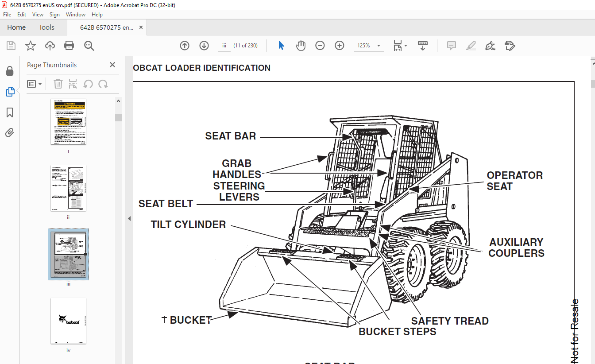This screenshot has width=595, height=364.
Task: Click the SEAT BELT label text
Action: (166, 204)
